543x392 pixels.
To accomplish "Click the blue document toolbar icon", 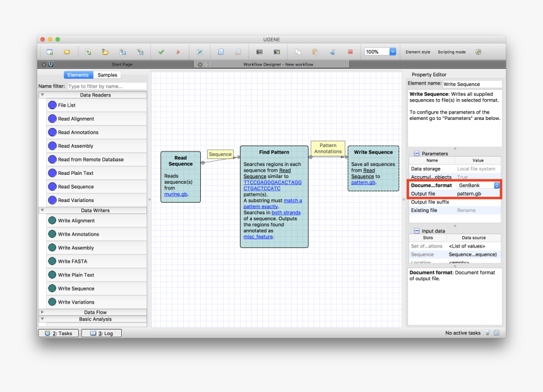I will pyautogui.click(x=220, y=52).
